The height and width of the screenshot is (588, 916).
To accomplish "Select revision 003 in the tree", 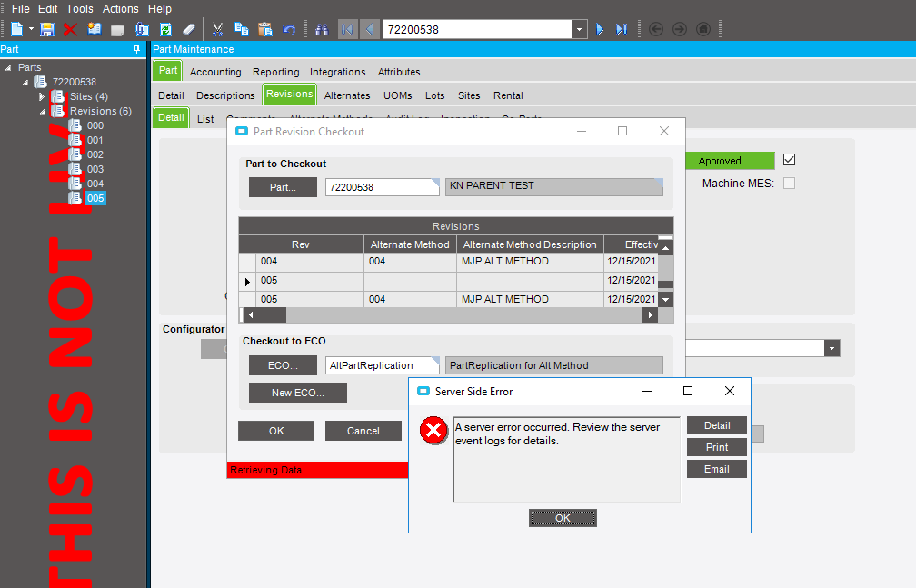I will tap(95, 169).
